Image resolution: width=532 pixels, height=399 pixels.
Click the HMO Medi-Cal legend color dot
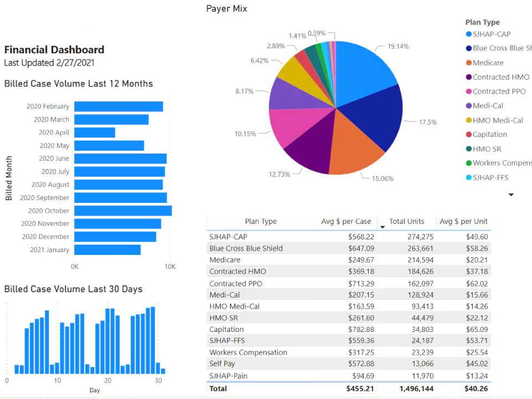(x=468, y=120)
